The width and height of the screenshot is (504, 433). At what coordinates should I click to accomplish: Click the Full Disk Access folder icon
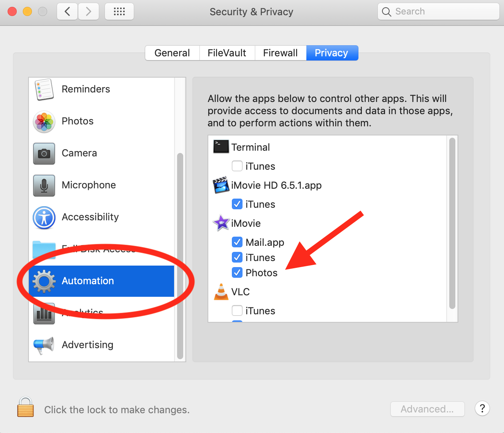44,250
